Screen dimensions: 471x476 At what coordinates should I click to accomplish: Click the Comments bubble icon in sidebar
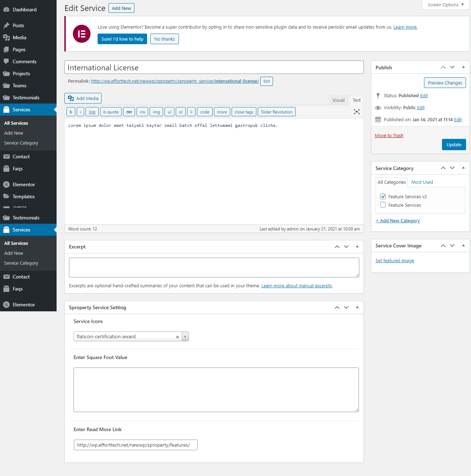(x=6, y=61)
